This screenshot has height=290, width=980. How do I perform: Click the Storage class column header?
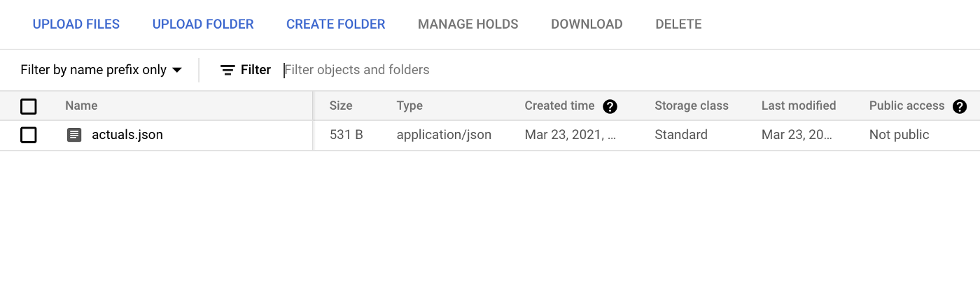tap(692, 106)
